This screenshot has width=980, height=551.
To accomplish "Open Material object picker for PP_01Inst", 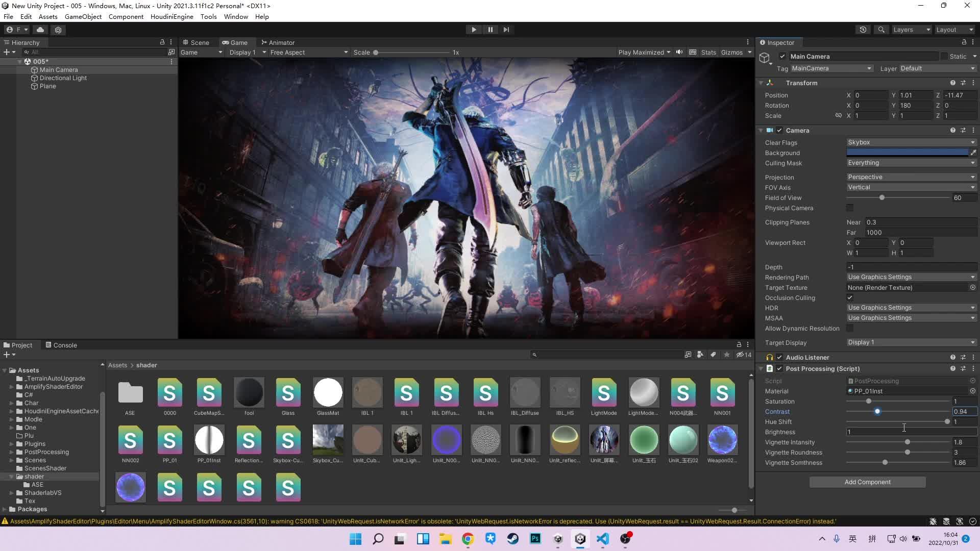I will pos(973,391).
